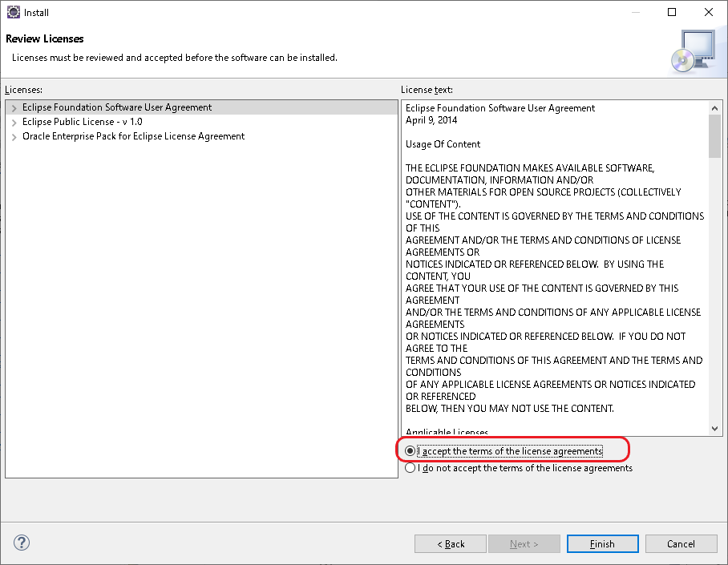
Task: Select I do not accept the terms radio
Action: point(410,467)
